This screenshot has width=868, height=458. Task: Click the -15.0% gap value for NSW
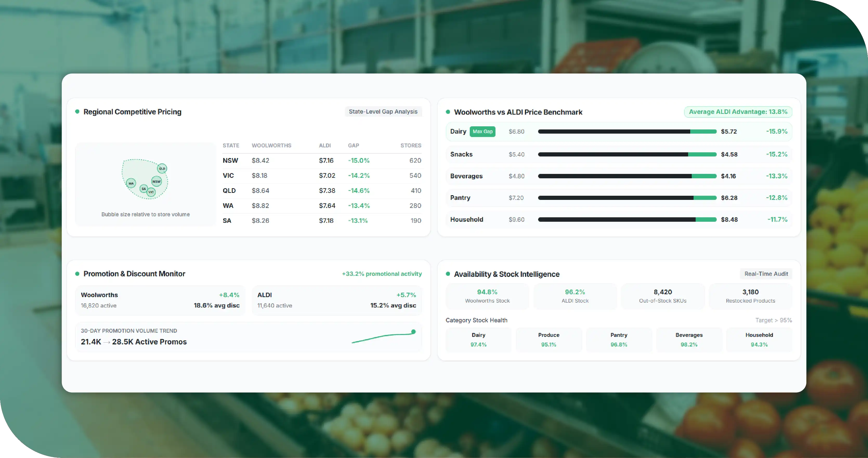click(x=359, y=160)
